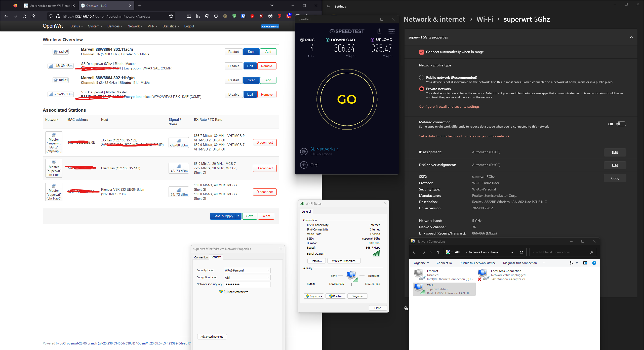This screenshot has height=350, width=644.
Task: Open OpenWrt Status menu
Action: point(76,26)
